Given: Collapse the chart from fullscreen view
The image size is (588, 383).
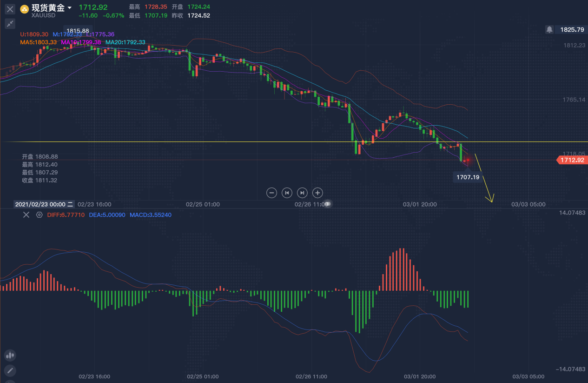Looking at the screenshot, I should point(10,24).
